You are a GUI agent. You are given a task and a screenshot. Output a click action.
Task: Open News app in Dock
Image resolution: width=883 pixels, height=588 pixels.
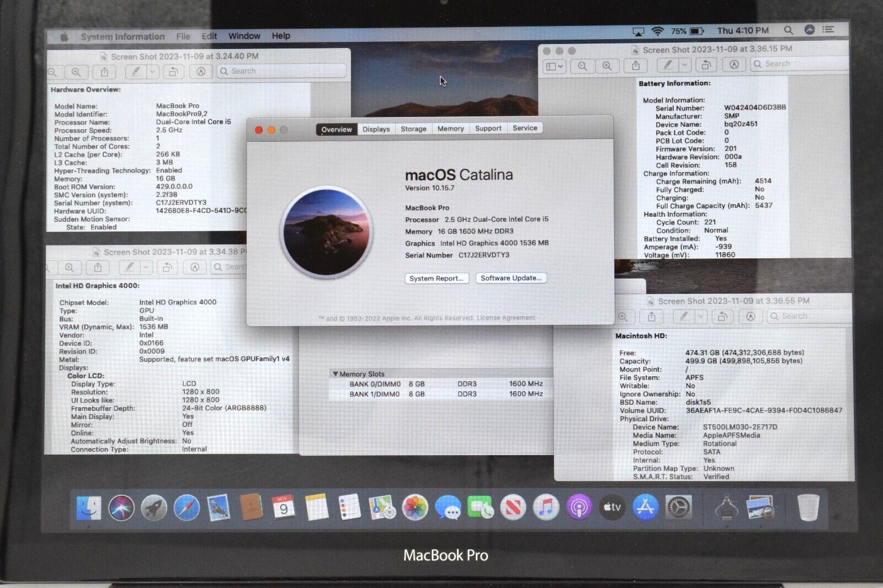[x=513, y=507]
